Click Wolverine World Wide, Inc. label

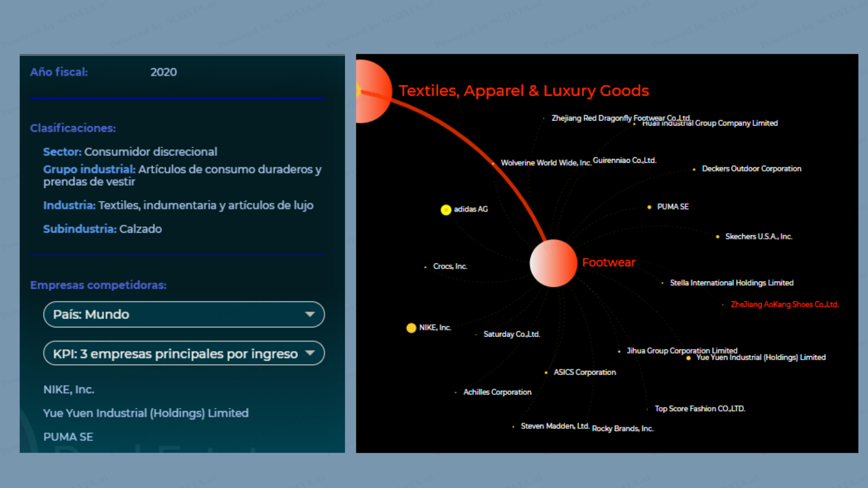[546, 163]
